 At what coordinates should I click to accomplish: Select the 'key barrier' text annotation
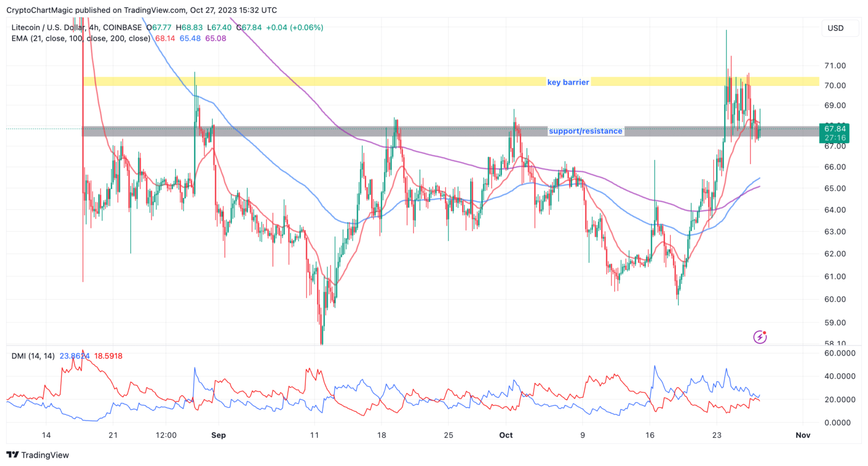[x=568, y=82]
